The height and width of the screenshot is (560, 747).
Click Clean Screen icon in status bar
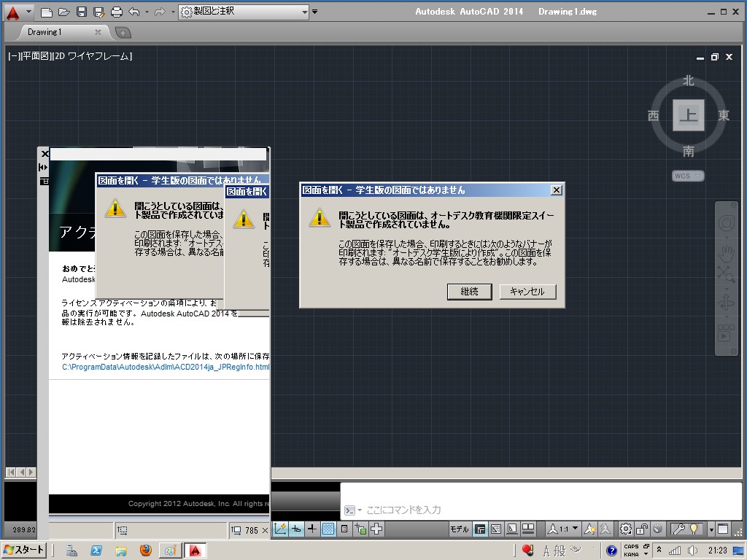click(x=723, y=529)
